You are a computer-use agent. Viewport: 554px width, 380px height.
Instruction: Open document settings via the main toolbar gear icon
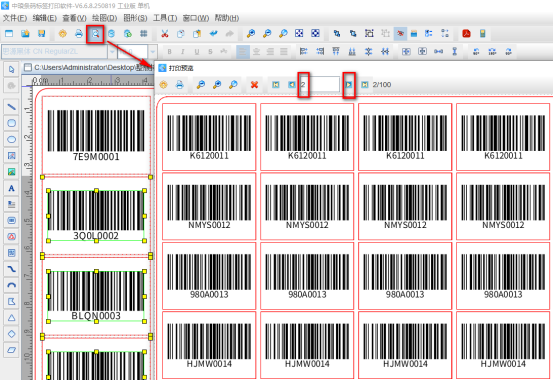click(x=63, y=34)
